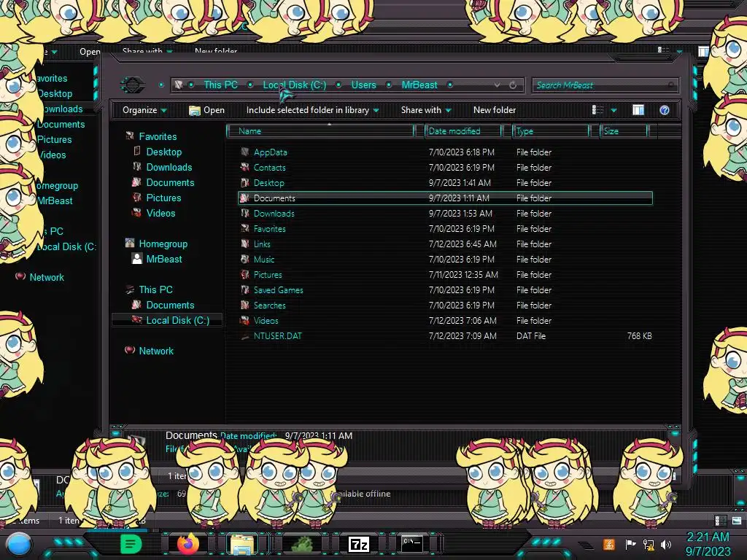This screenshot has height=560, width=747.
Task: Go to This PC breadcrumb
Action: (x=220, y=85)
